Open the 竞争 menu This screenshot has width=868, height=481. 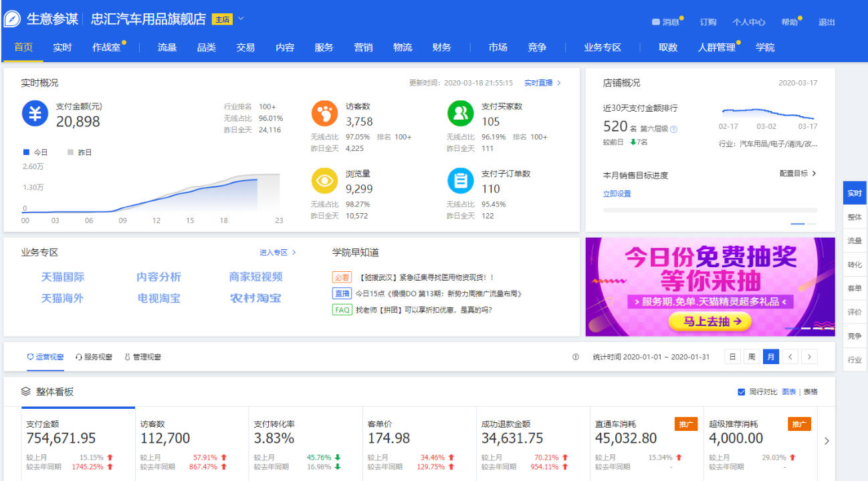[537, 47]
